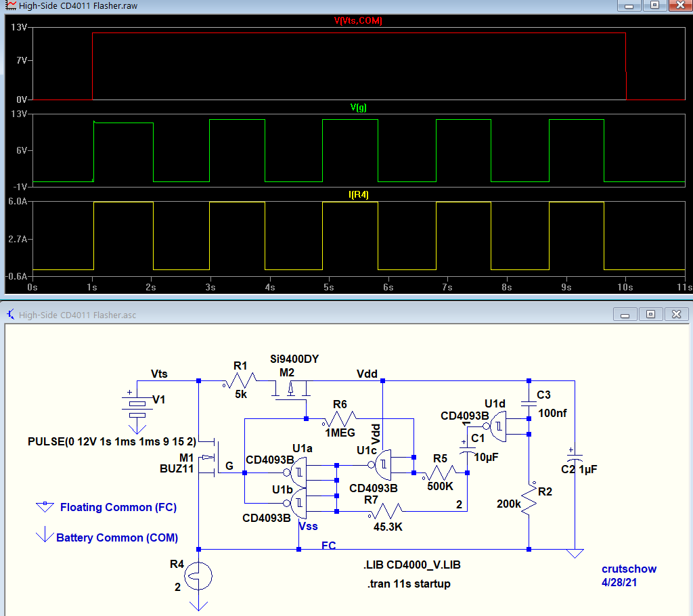The height and width of the screenshot is (616, 693).
Task: Maximize the waveform viewer window
Action: (655, 5)
